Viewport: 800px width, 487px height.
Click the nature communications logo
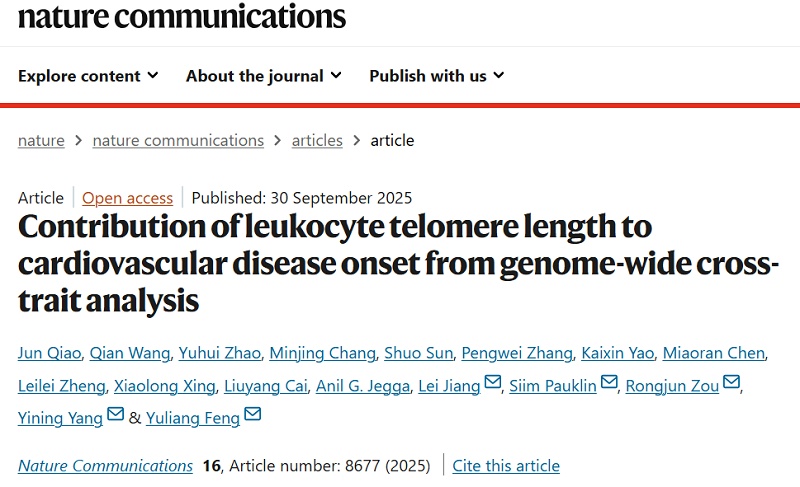click(182, 16)
